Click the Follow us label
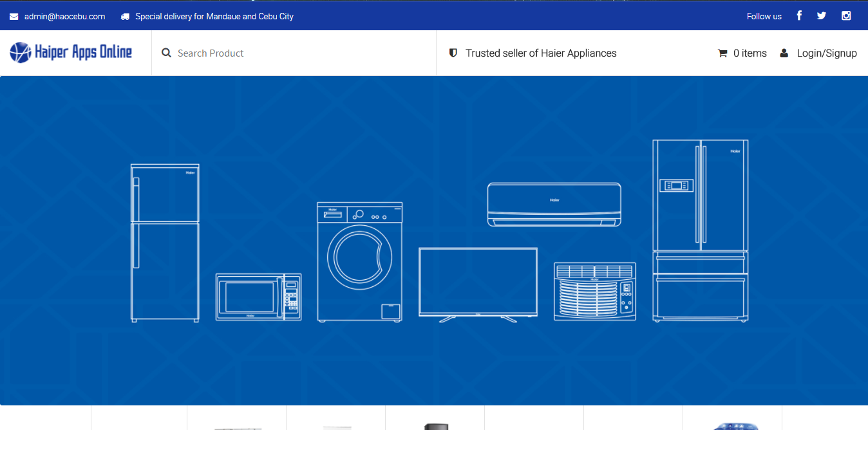This screenshot has width=868, height=453. (x=764, y=16)
